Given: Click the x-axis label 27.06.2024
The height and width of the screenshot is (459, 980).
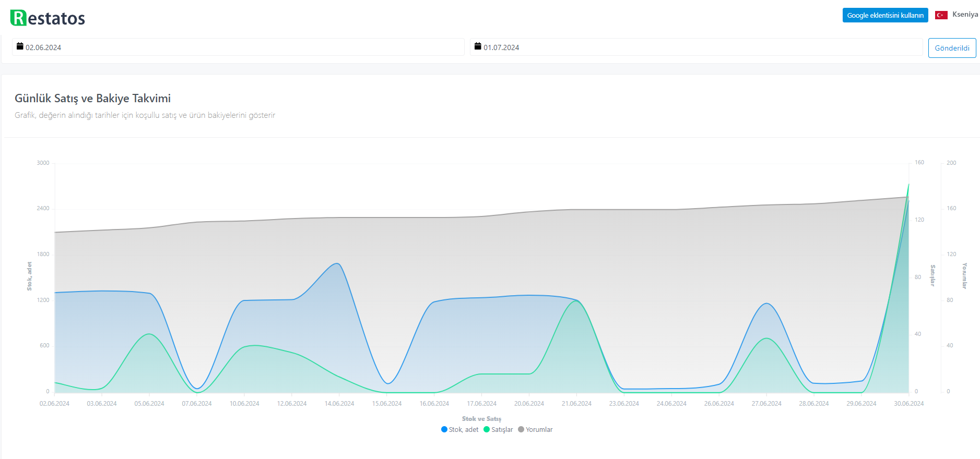Looking at the screenshot, I should point(766,404).
